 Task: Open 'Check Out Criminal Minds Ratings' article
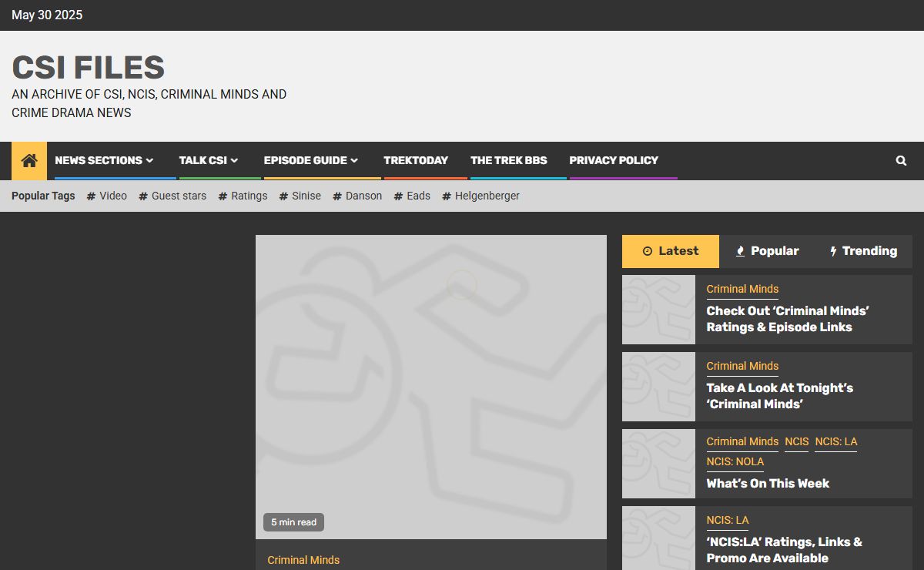tap(788, 319)
